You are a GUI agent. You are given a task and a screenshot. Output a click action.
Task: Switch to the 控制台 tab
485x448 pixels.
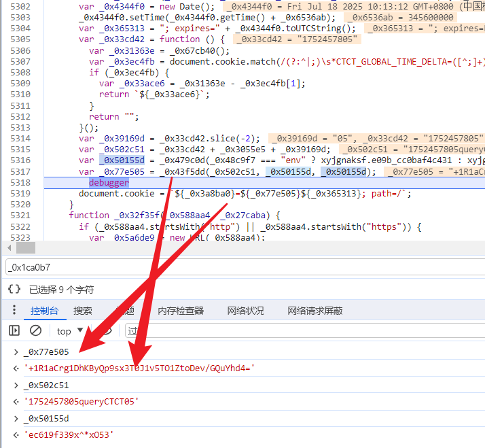pos(45,311)
